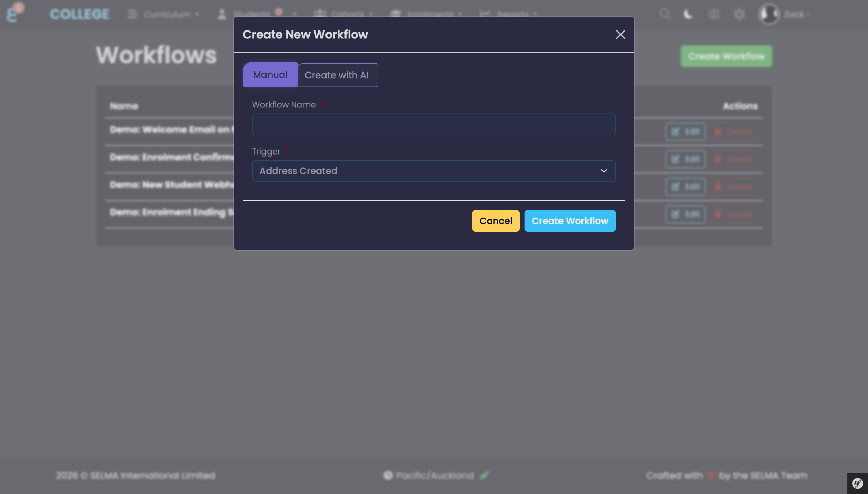
Task: Select the Manual workflow creation mode
Action: [x=270, y=75]
